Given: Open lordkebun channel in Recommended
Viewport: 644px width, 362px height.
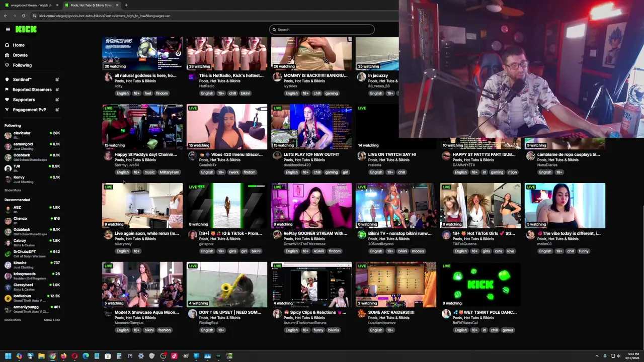Looking at the screenshot, I should click(x=31, y=298).
